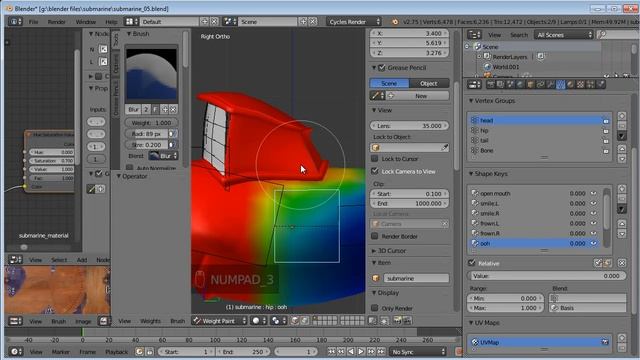The image size is (640, 360).
Task: Open the Object properties tab (cube icon)
Action: [530, 84]
